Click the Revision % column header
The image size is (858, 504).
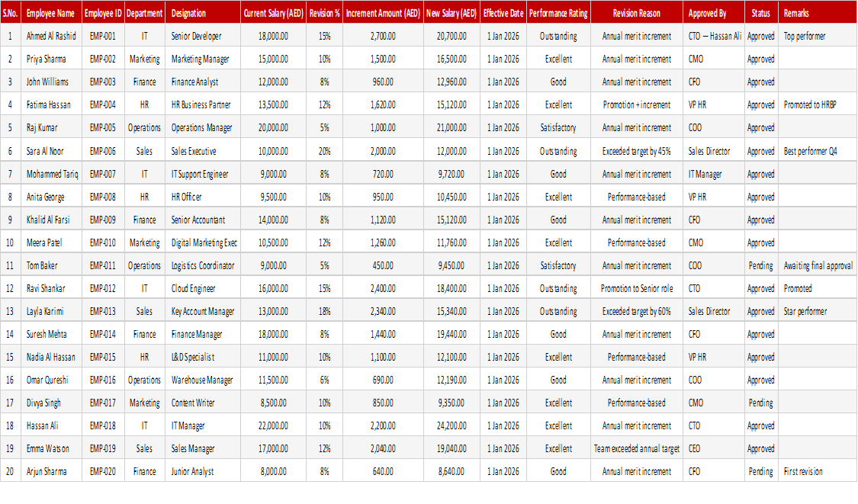coord(324,13)
